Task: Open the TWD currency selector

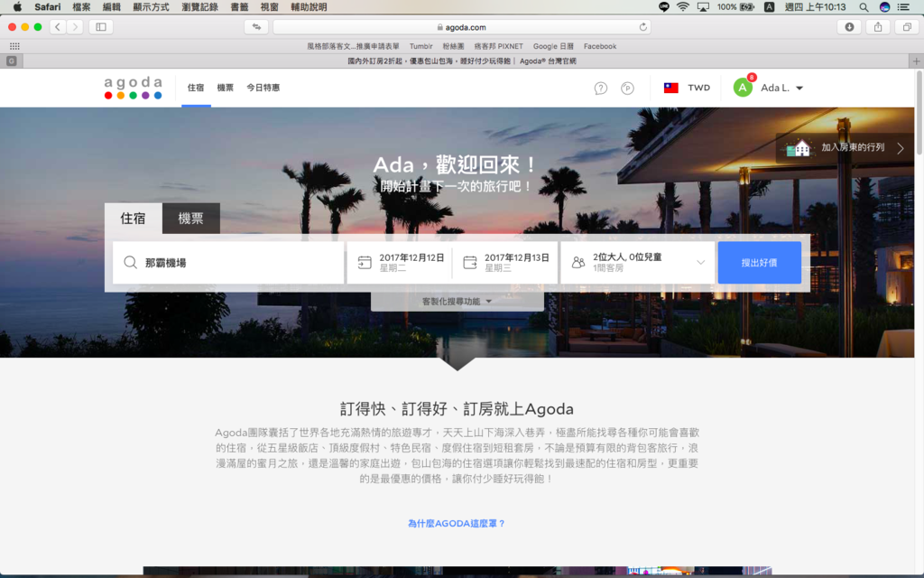Action: click(699, 88)
